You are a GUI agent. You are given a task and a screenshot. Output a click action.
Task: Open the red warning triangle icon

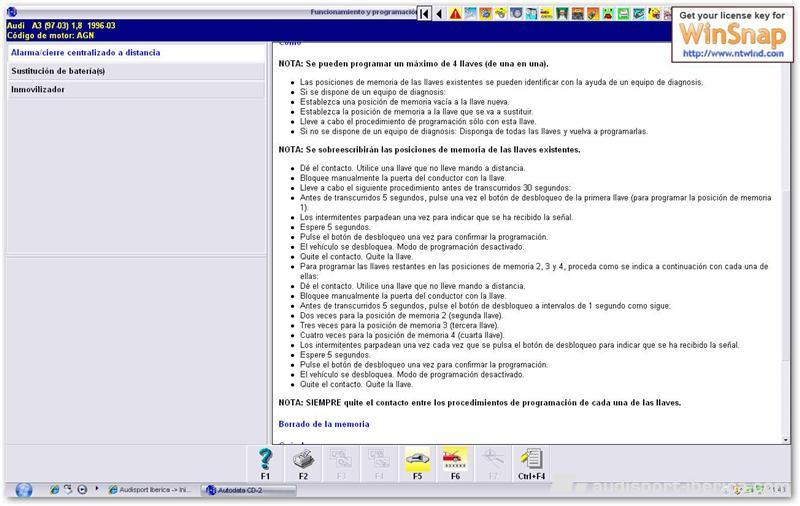click(x=455, y=14)
